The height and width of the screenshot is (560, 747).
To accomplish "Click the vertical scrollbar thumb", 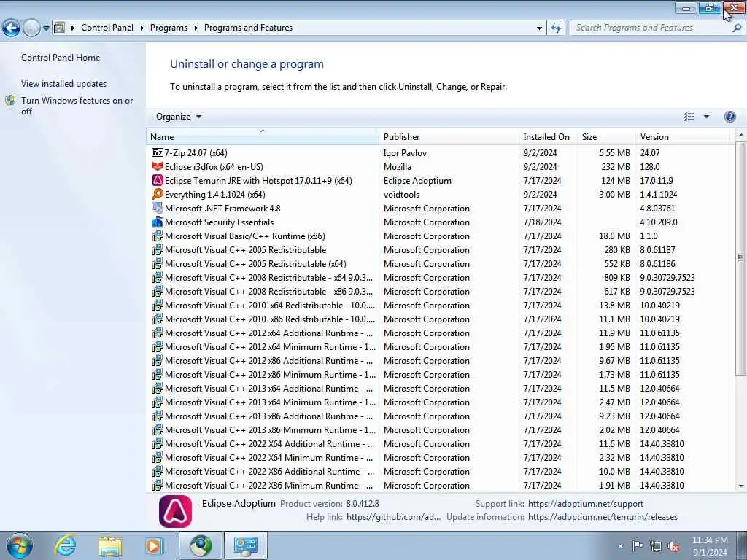I will [x=741, y=258].
